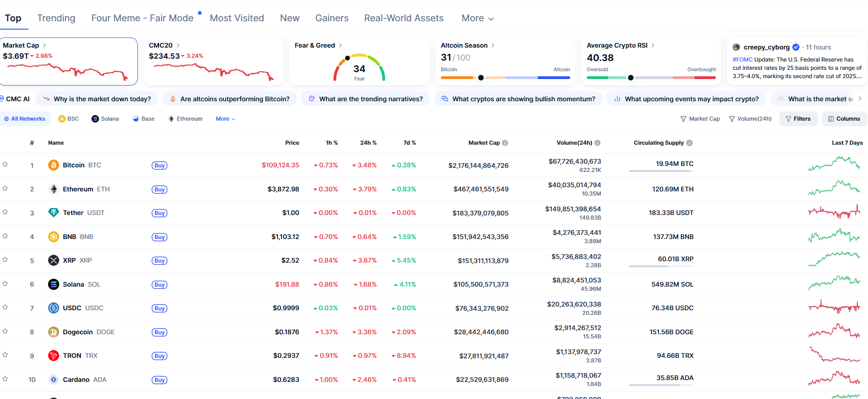This screenshot has width=868, height=399.
Task: Open Average Crypto RSI chevron
Action: (653, 45)
